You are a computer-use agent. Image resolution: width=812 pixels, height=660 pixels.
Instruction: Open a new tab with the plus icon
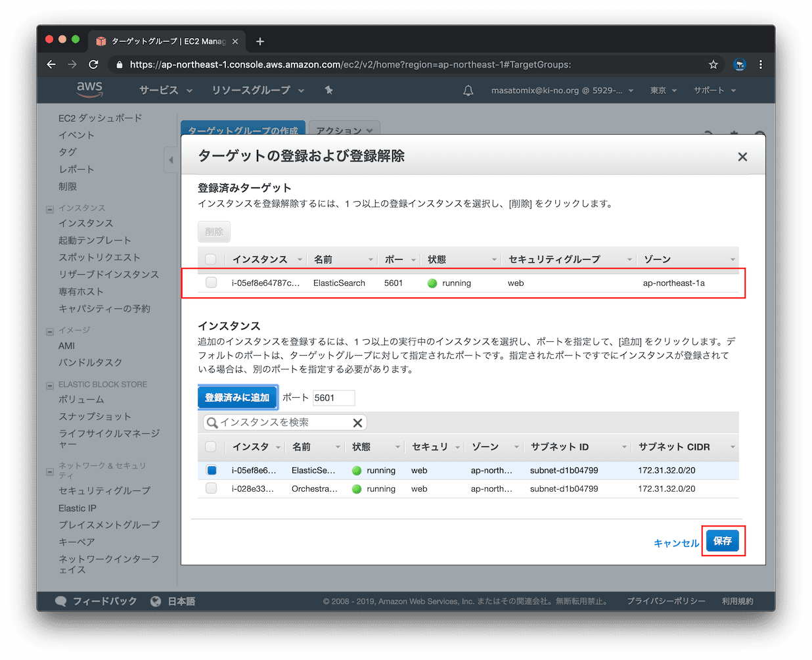coord(260,41)
